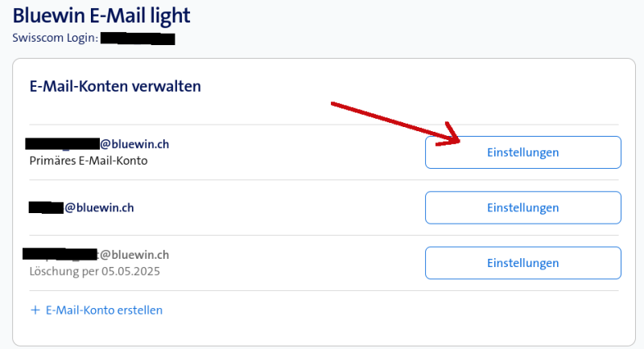The height and width of the screenshot is (349, 644).
Task: Select the greyed @bluewin.ch text of third account
Action: click(134, 255)
